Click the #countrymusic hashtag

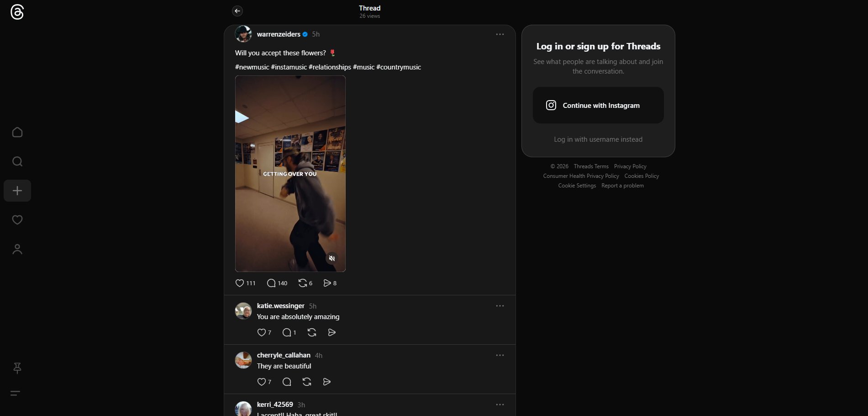point(399,67)
